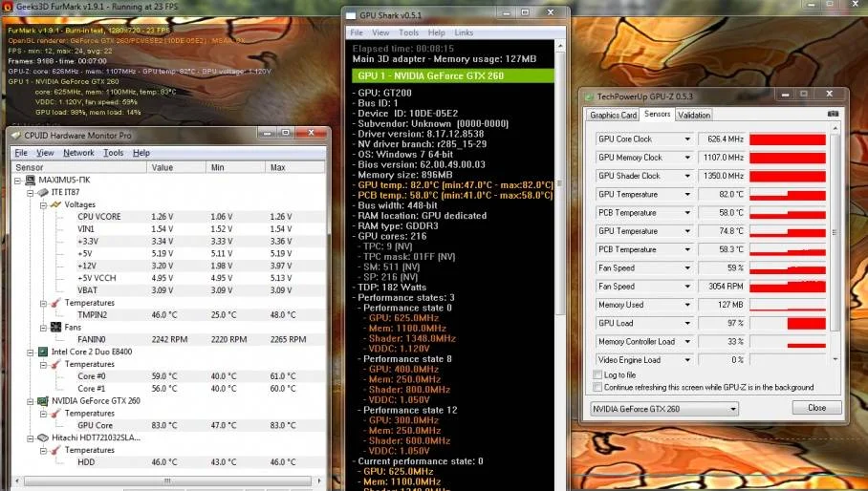This screenshot has height=491, width=868.
Task: Open GPU Shark View menu
Action: (380, 32)
